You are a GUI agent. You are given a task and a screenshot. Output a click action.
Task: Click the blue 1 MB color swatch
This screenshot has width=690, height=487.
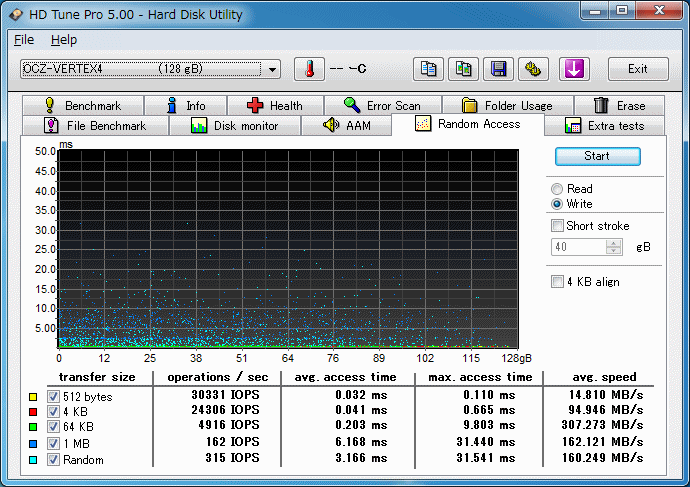(x=33, y=443)
